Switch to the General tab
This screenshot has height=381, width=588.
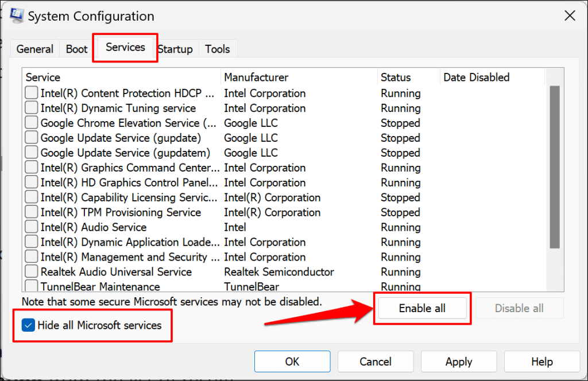click(x=35, y=49)
